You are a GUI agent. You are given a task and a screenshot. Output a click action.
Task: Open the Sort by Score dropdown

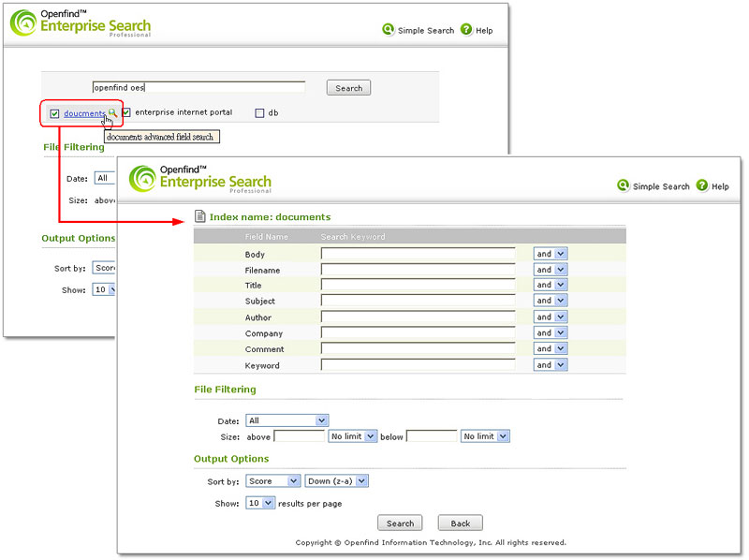[272, 481]
